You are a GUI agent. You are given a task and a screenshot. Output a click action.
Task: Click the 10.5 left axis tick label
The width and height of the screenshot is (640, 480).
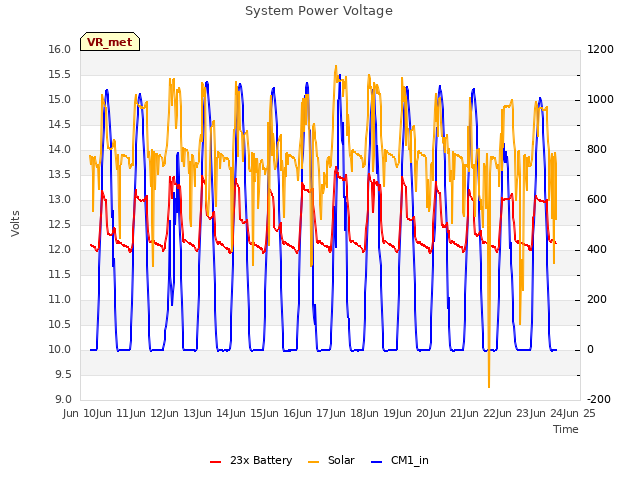coord(60,324)
